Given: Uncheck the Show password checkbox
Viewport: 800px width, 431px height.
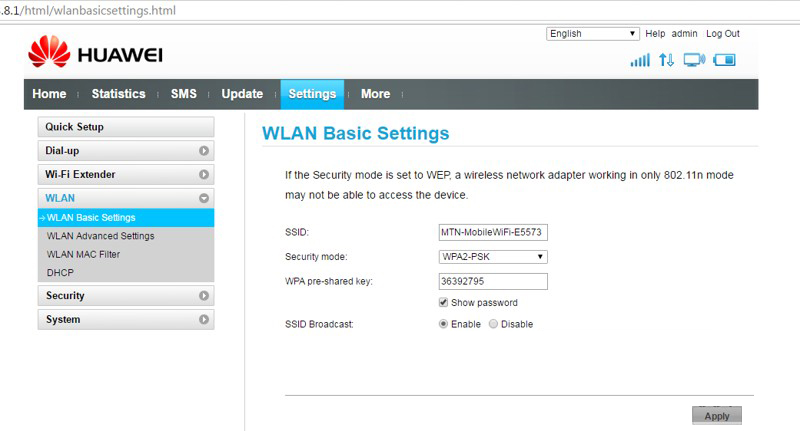Looking at the screenshot, I should [444, 303].
